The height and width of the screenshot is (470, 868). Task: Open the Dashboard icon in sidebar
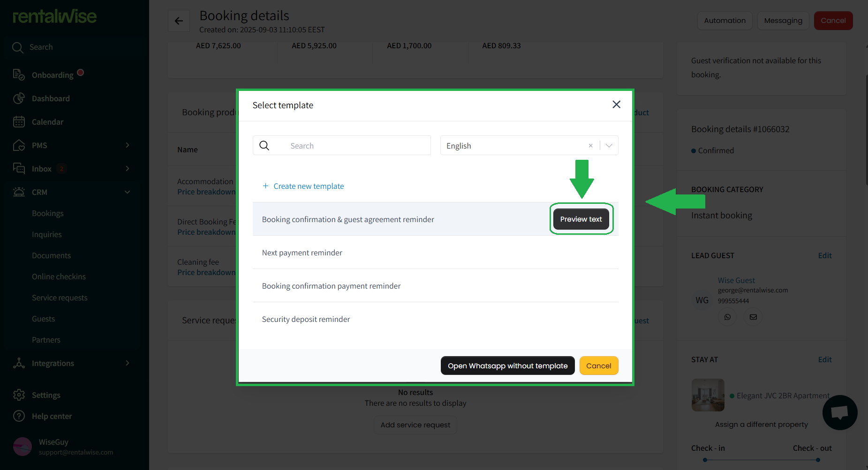tap(19, 98)
